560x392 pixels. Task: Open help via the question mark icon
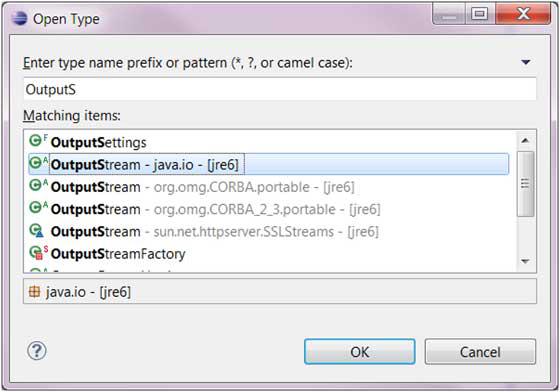37,351
